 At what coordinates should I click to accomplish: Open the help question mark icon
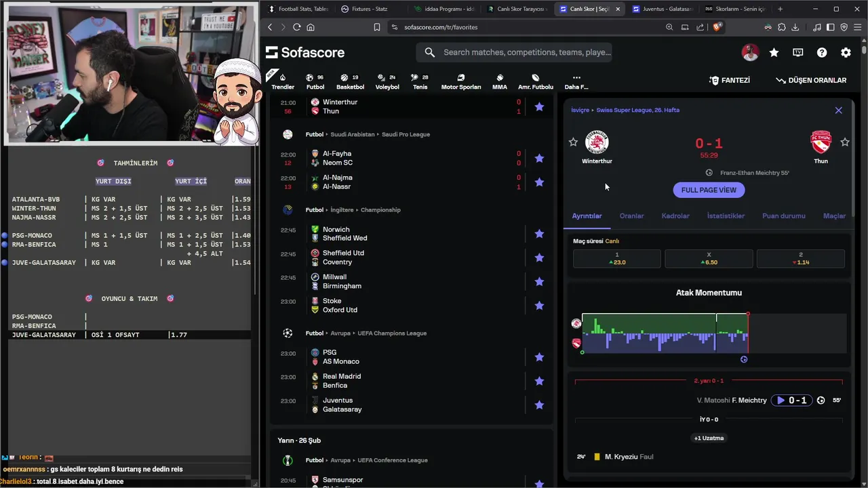pos(822,52)
